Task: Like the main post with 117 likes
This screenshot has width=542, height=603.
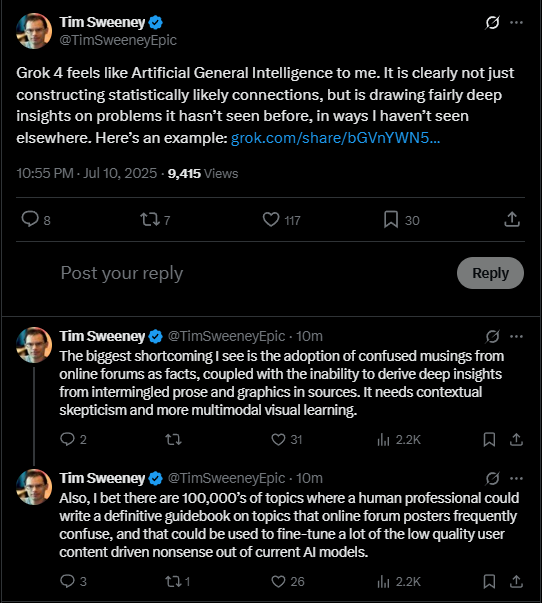Action: pos(281,220)
